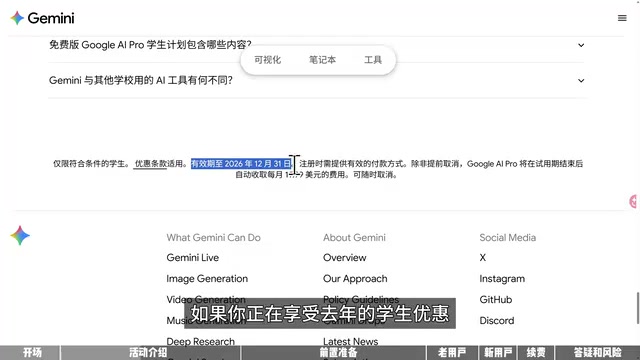Click the What Gemini Can Do heading
The width and height of the screenshot is (640, 360).
[x=213, y=238]
